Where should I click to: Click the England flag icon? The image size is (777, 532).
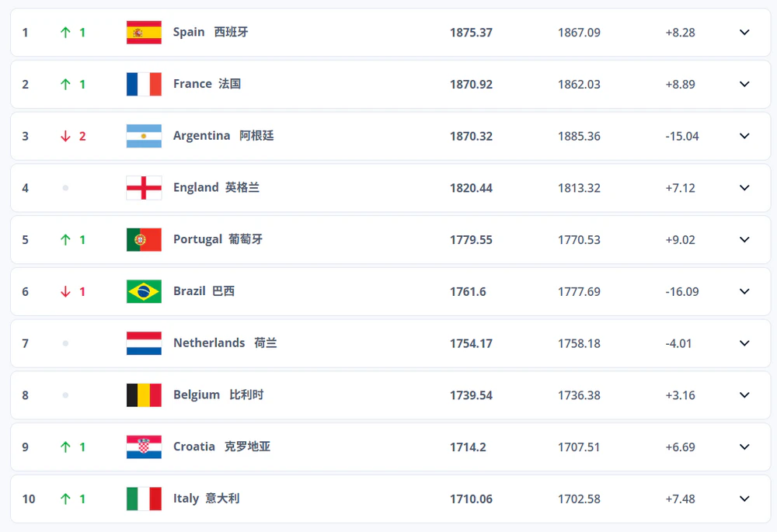pyautogui.click(x=144, y=188)
